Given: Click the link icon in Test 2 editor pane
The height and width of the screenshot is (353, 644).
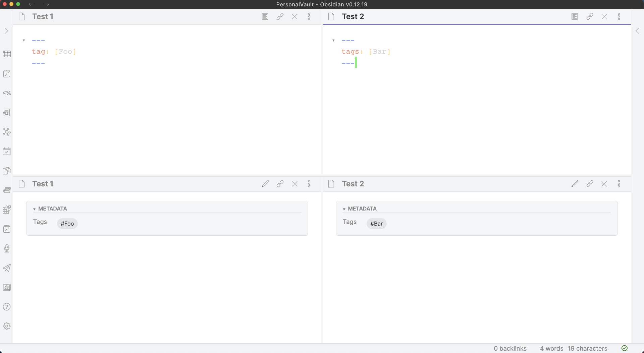Looking at the screenshot, I should 589,16.
